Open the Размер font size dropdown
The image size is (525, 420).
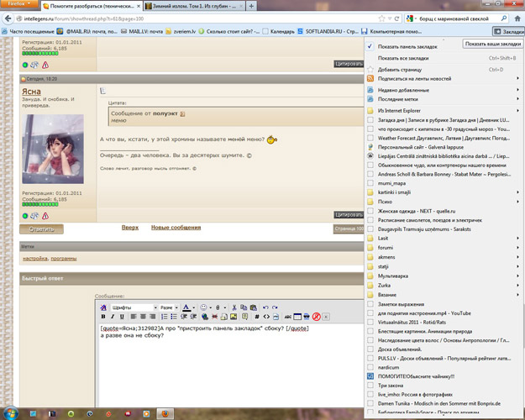(x=169, y=307)
